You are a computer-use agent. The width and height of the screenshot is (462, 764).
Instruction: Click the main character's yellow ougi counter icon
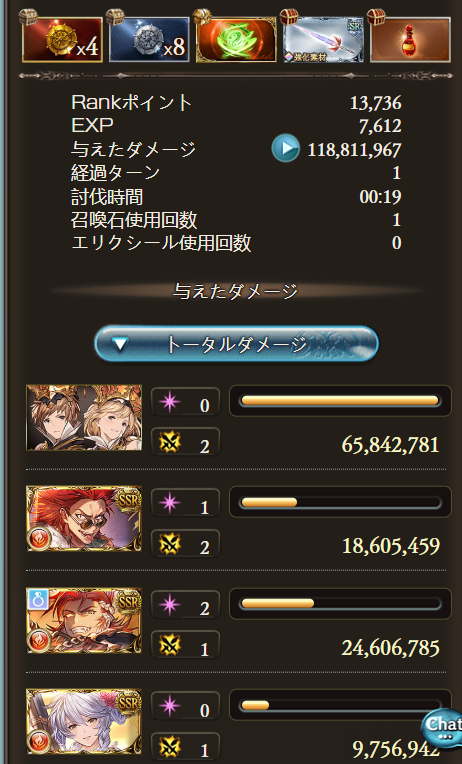(170, 442)
